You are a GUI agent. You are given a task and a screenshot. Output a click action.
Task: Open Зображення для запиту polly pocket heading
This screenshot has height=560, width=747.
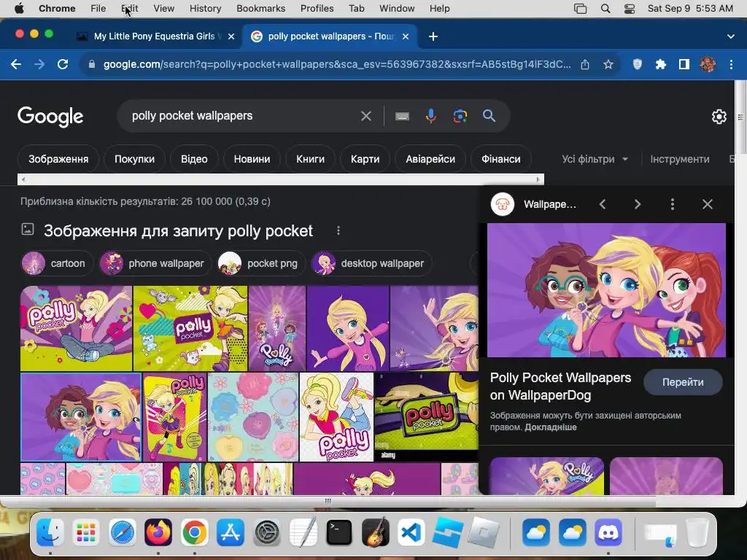(x=178, y=231)
